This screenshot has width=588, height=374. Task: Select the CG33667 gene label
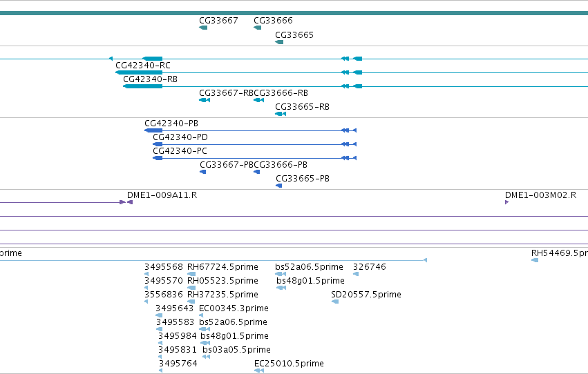tap(218, 21)
